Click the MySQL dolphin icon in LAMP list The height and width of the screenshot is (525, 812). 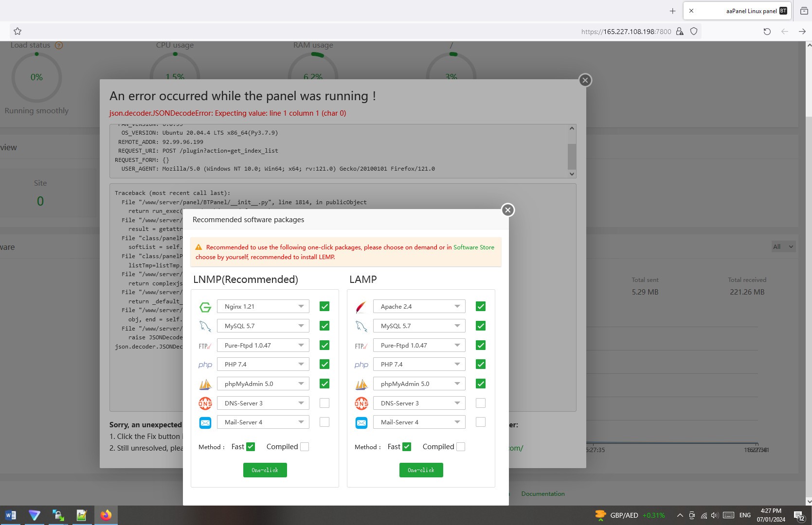(361, 326)
